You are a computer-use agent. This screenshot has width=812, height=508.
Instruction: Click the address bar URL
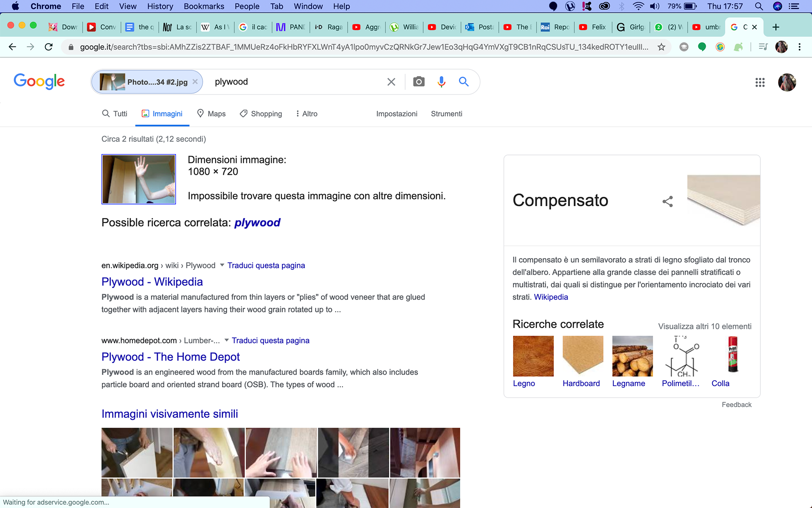click(x=364, y=47)
